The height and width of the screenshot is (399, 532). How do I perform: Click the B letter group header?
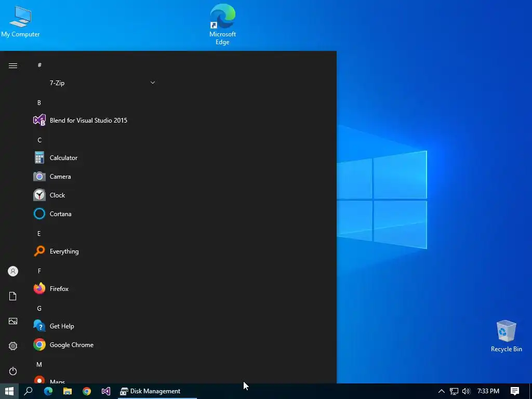tap(39, 102)
